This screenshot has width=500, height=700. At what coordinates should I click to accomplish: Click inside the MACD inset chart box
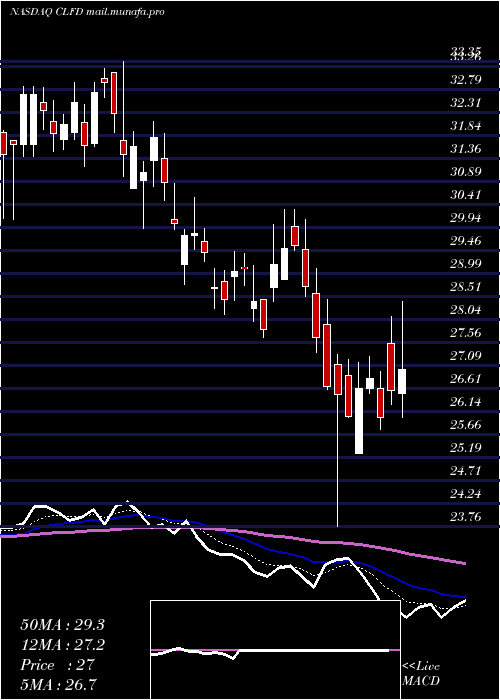pos(275,650)
